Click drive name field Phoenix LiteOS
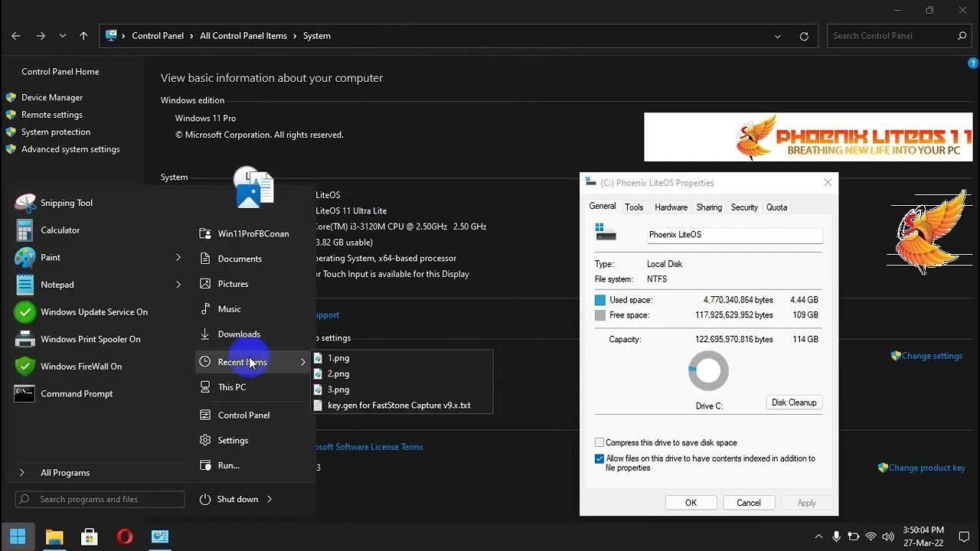 [x=734, y=235]
